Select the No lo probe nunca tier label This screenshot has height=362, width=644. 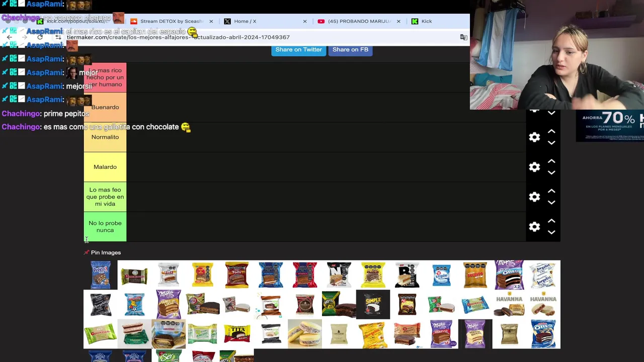pos(105,227)
